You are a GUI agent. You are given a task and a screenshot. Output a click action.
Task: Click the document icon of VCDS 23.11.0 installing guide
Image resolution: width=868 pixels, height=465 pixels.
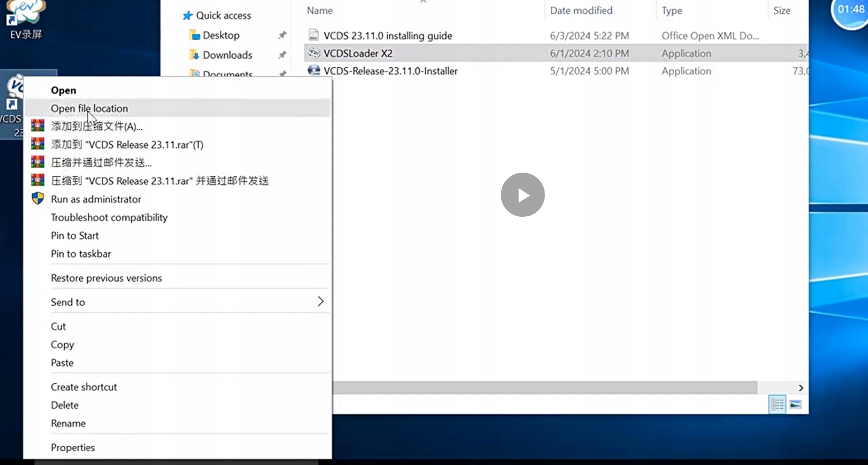313,35
